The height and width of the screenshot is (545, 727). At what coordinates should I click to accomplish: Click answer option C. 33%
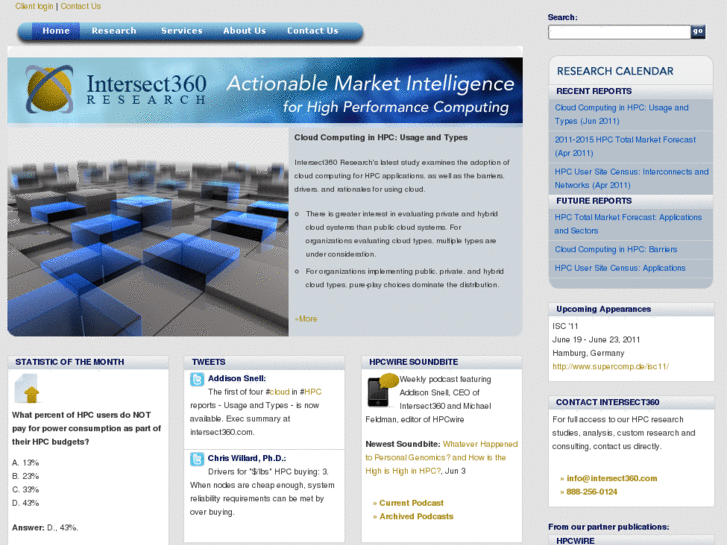(26, 489)
